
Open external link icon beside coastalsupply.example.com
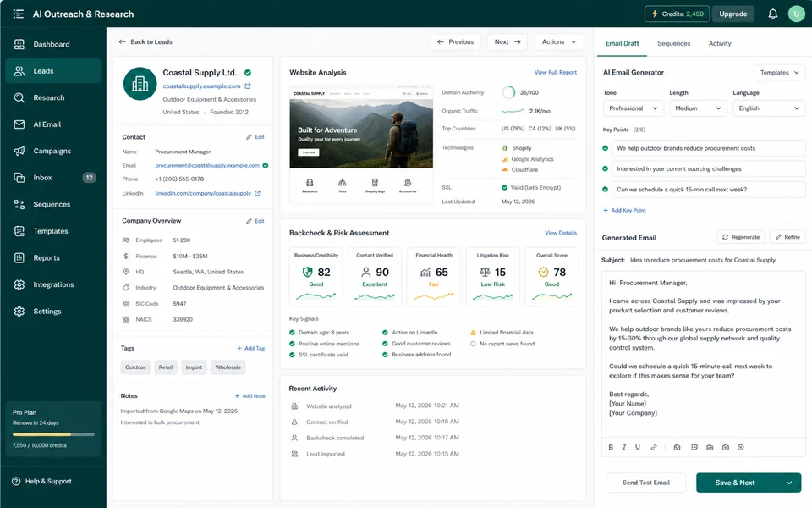[248, 86]
